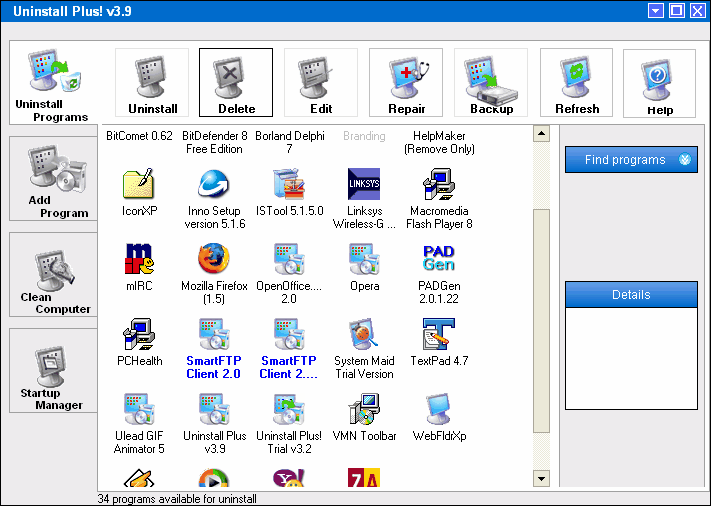The image size is (711, 506).
Task: Select the VMN Toolbar icon
Action: click(x=364, y=409)
